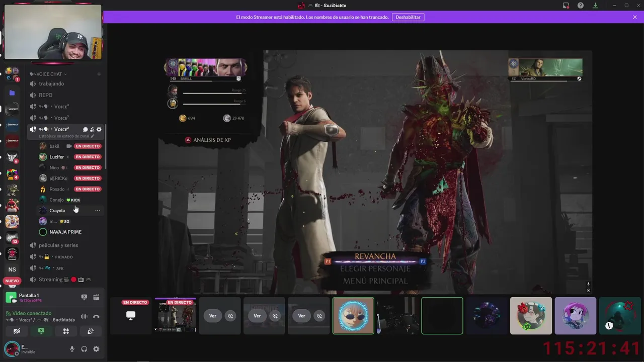Screen dimensions: 644x362
Task: Select ELEGIR PERSONAJE in the game stream
Action: click(x=375, y=268)
